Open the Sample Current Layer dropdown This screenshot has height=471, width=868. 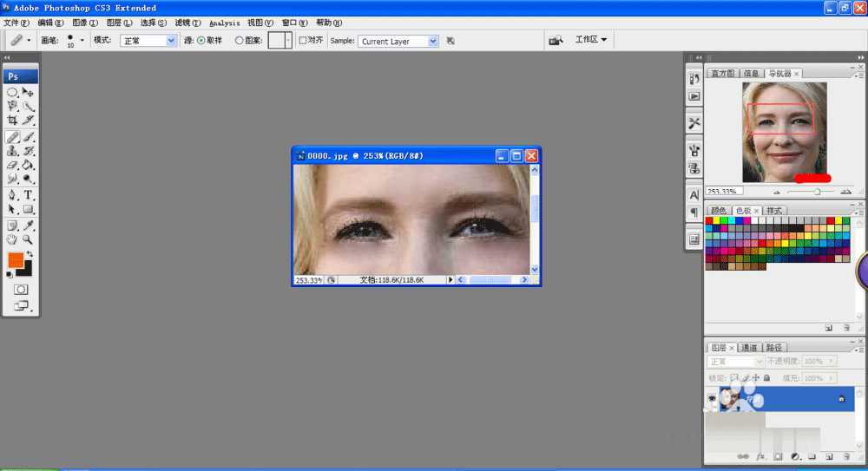(398, 42)
